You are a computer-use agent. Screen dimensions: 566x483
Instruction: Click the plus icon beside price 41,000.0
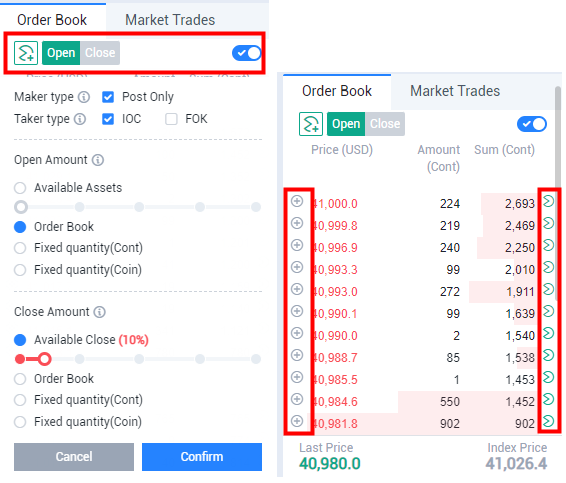pos(297,201)
